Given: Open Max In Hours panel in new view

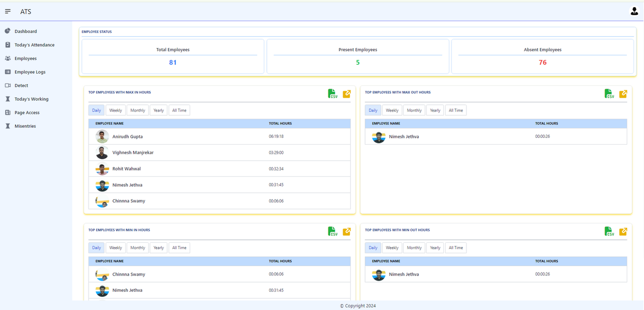Looking at the screenshot, I should point(346,94).
